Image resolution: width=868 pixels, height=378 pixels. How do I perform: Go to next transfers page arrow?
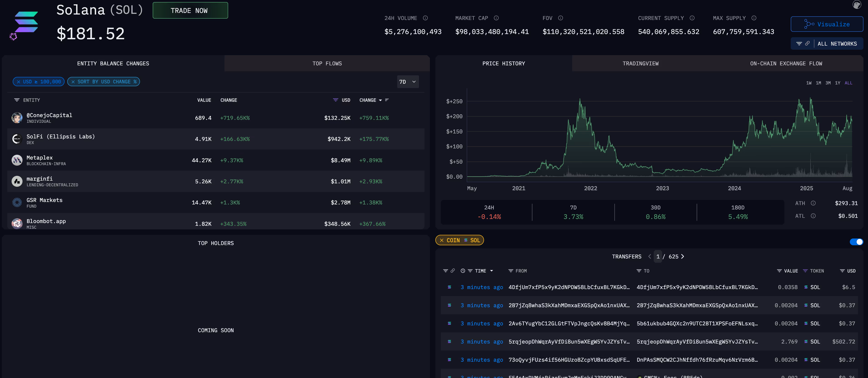pos(683,256)
